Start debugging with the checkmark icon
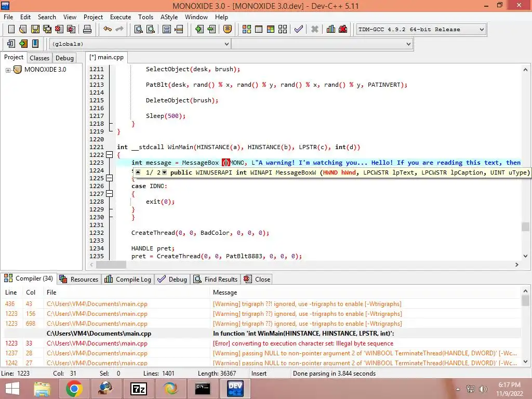This screenshot has height=399, width=532. pos(299,29)
